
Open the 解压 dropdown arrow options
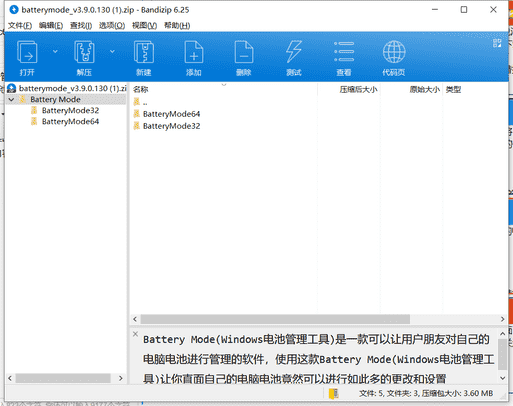click(112, 51)
